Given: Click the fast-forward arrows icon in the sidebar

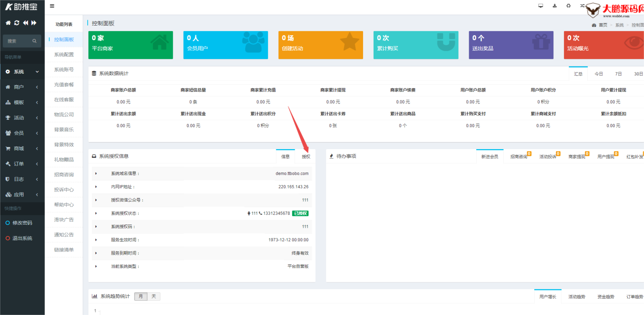Looking at the screenshot, I should [34, 23].
